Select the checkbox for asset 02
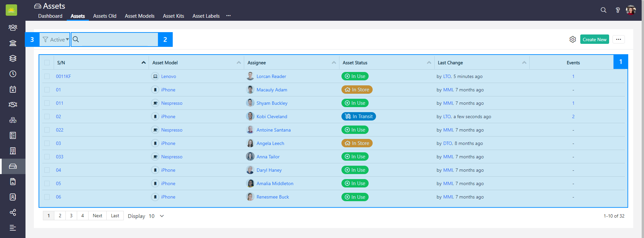 tap(47, 116)
